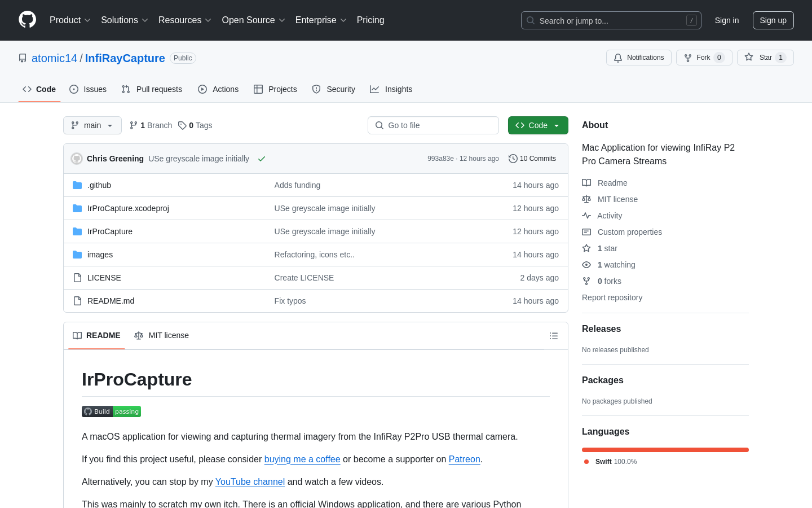Click the red Swift language dot
The width and height of the screenshot is (812, 508).
[586, 462]
